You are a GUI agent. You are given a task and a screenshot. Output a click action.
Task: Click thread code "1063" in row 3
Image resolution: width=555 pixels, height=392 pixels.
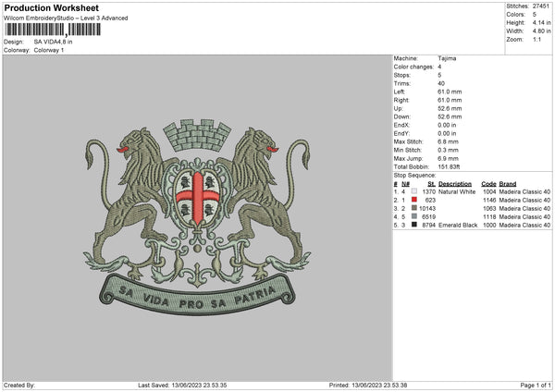[x=489, y=208]
